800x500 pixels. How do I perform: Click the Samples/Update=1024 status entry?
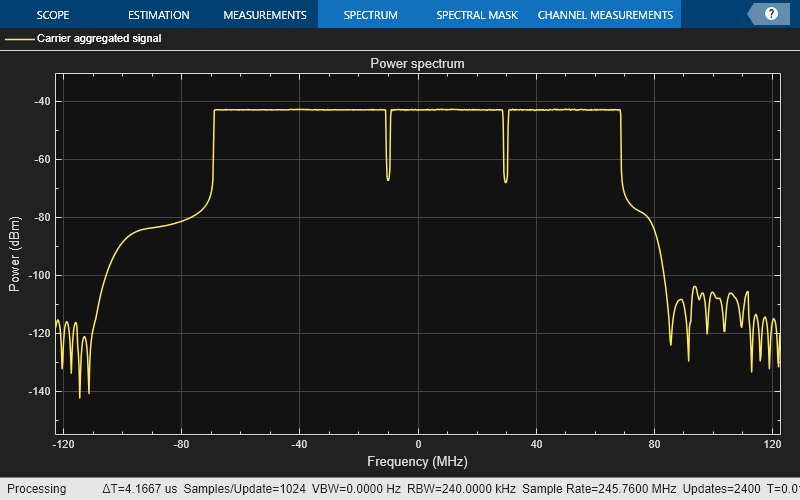coord(244,489)
